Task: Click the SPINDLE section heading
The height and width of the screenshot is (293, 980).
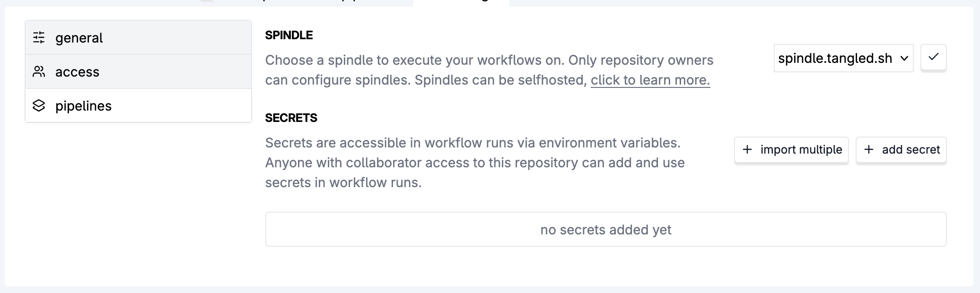Action: coord(289,35)
